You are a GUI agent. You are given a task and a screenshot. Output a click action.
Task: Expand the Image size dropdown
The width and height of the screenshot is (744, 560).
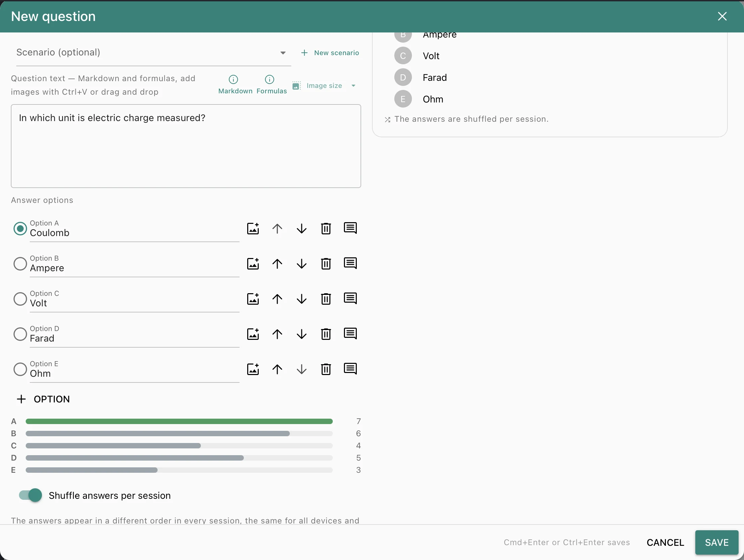click(x=324, y=86)
